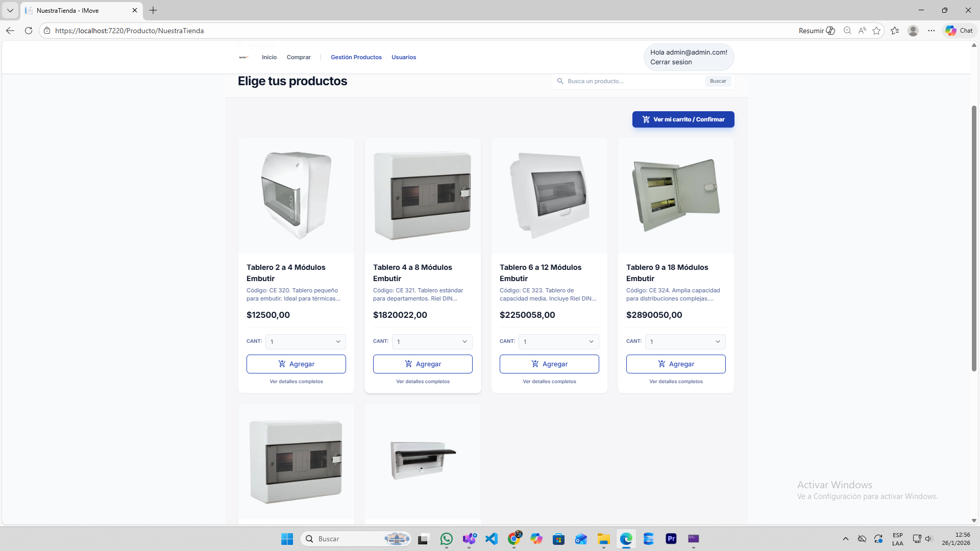Open the Gestión Productos section

[356, 57]
